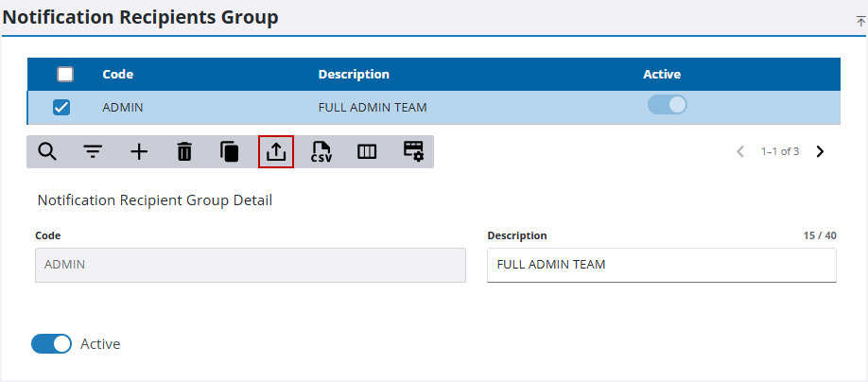Screen dimensions: 868x382
Task: Delete selected record with trash icon
Action: pos(184,151)
